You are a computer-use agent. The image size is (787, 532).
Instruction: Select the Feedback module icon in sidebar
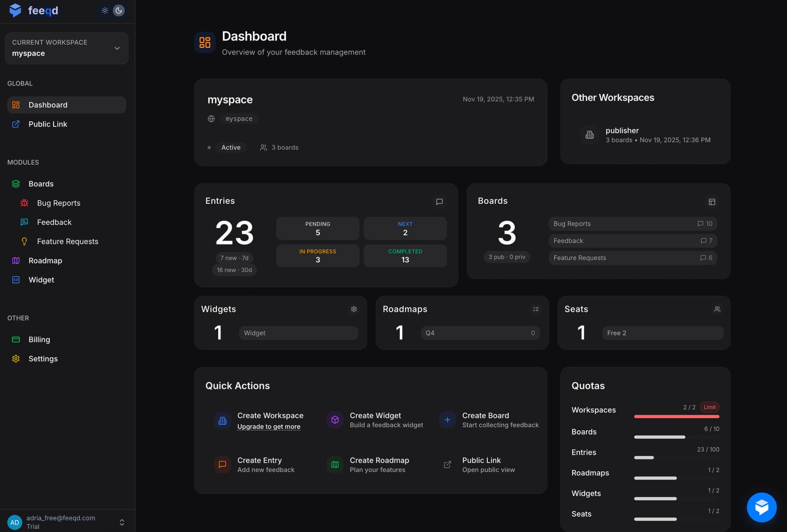click(x=24, y=222)
